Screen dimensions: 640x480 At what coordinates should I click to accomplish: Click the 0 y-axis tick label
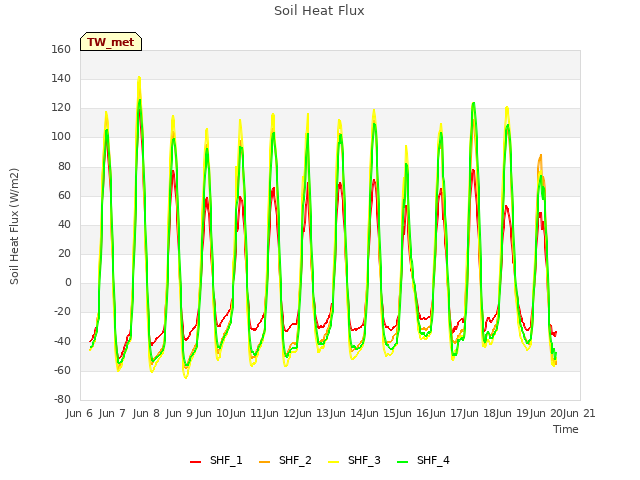click(68, 282)
